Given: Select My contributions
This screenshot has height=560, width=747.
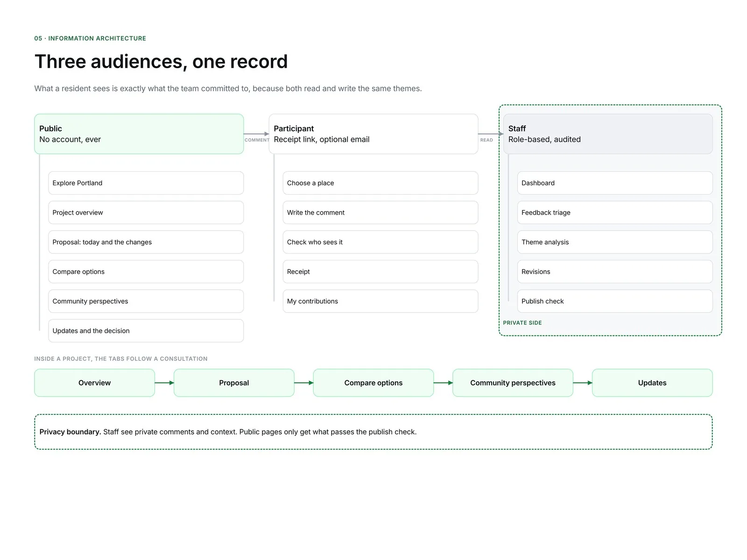Looking at the screenshot, I should click(x=381, y=301).
